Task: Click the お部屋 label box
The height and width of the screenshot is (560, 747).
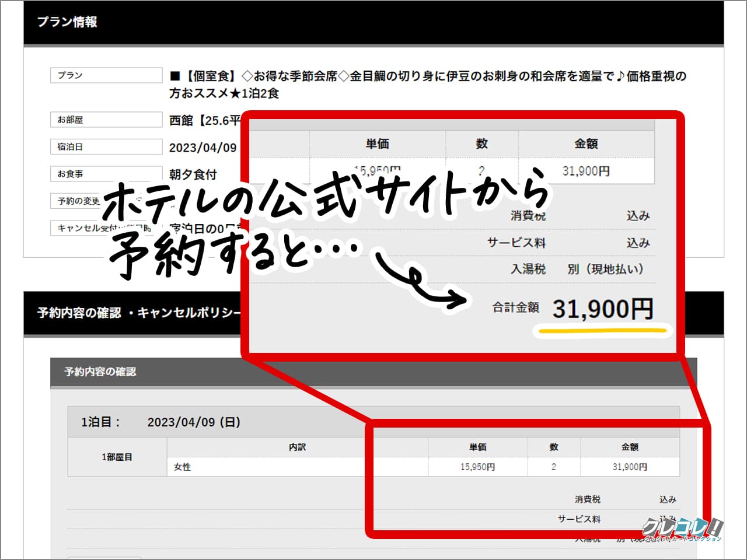Action: (105, 120)
